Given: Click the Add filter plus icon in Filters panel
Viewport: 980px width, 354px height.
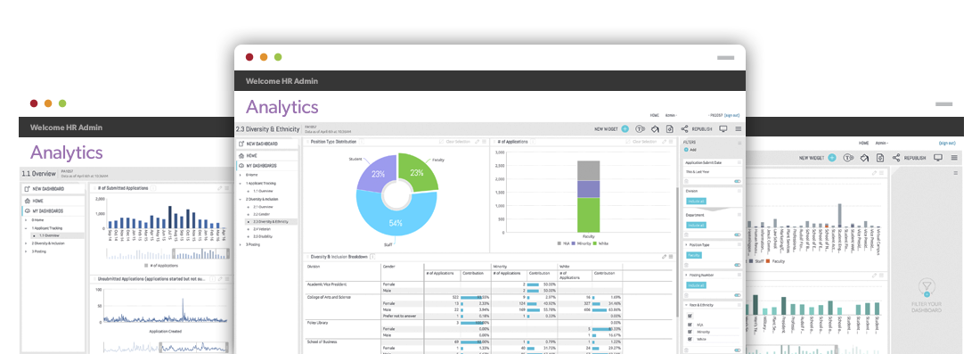Looking at the screenshot, I should (686, 150).
